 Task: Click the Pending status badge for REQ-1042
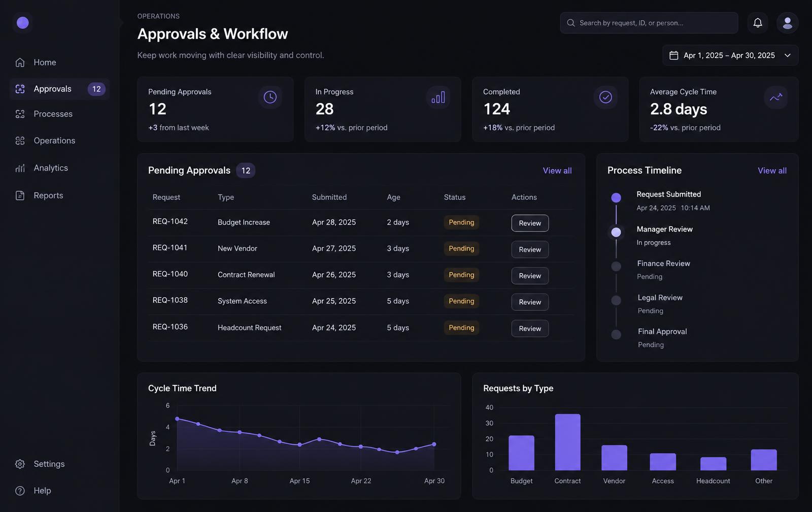461,222
